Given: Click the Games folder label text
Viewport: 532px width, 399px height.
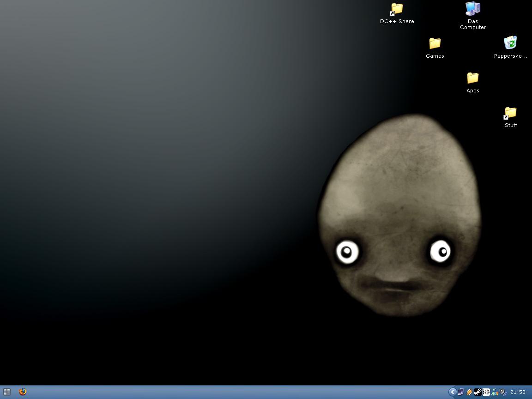Looking at the screenshot, I should (x=435, y=56).
